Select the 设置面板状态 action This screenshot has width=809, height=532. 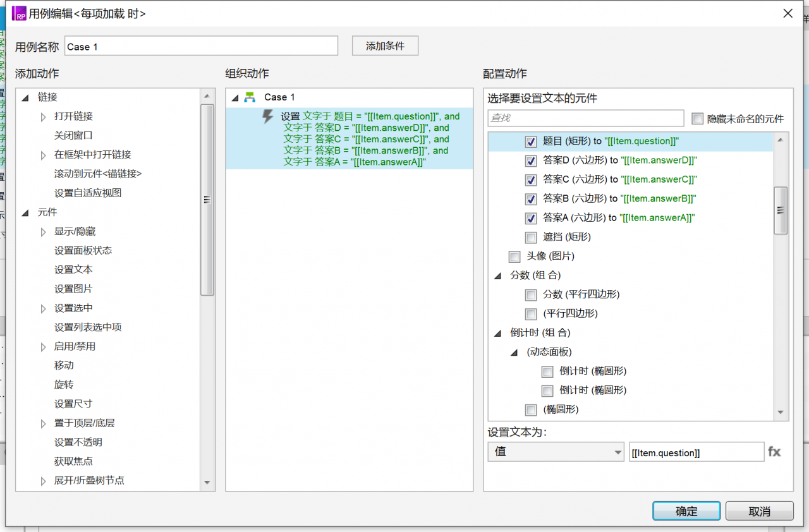click(83, 251)
